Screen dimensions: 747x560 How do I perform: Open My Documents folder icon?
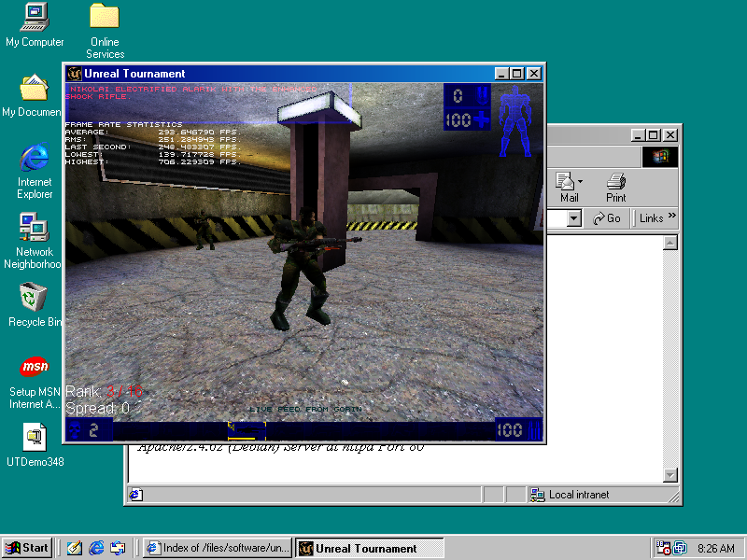(x=32, y=95)
